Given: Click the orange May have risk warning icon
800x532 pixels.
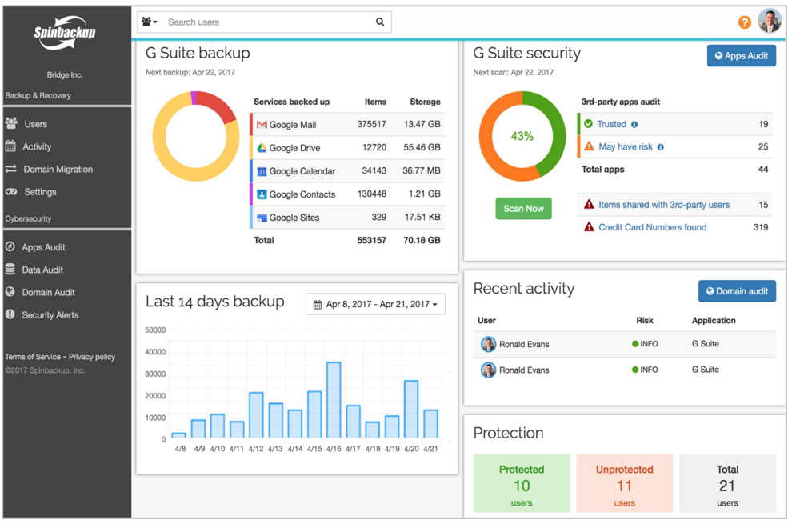Looking at the screenshot, I should pyautogui.click(x=589, y=146).
